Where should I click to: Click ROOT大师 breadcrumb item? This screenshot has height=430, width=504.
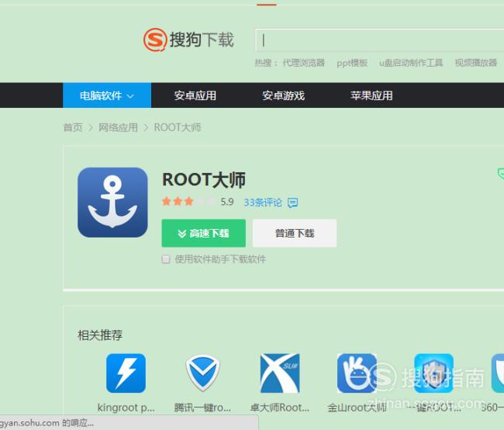tap(178, 127)
